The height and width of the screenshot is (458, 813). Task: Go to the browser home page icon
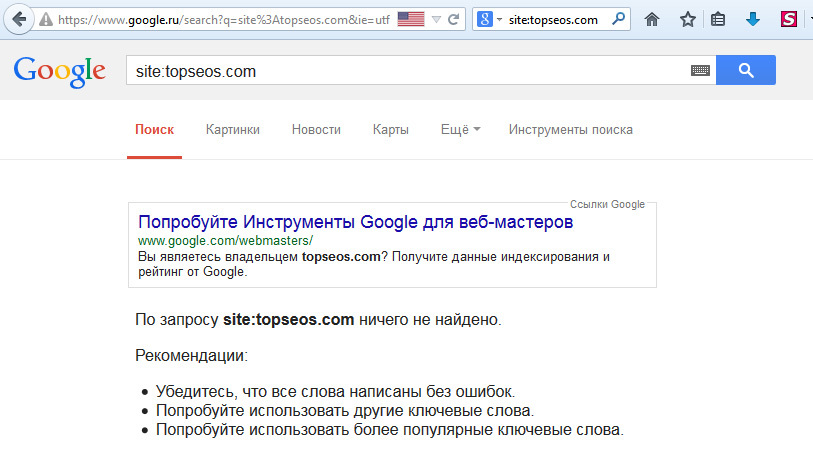[x=652, y=20]
